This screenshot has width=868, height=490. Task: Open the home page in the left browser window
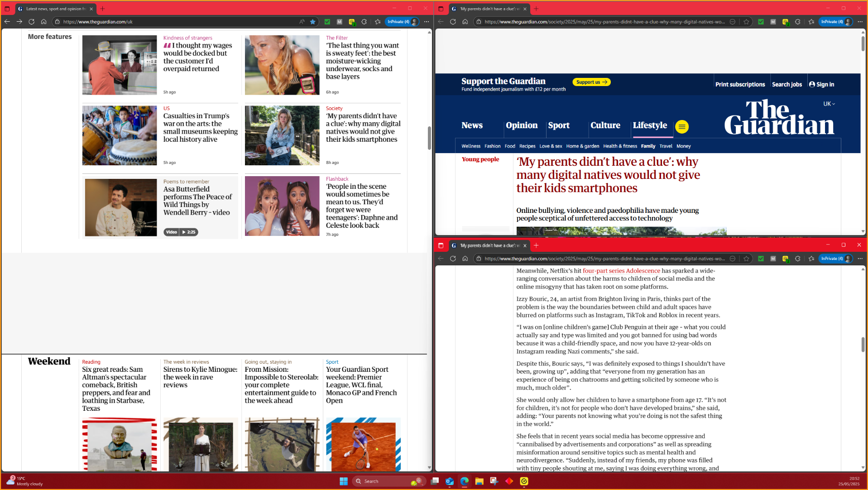tap(43, 22)
